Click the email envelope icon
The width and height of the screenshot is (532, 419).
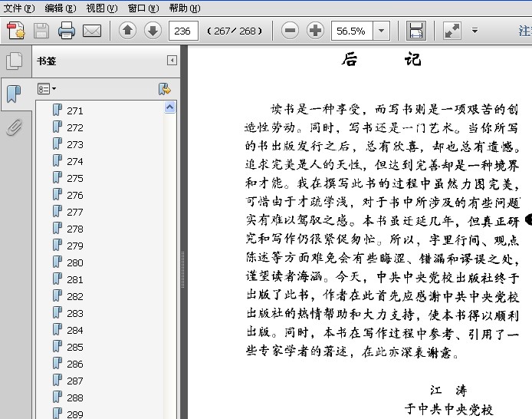coord(92,31)
